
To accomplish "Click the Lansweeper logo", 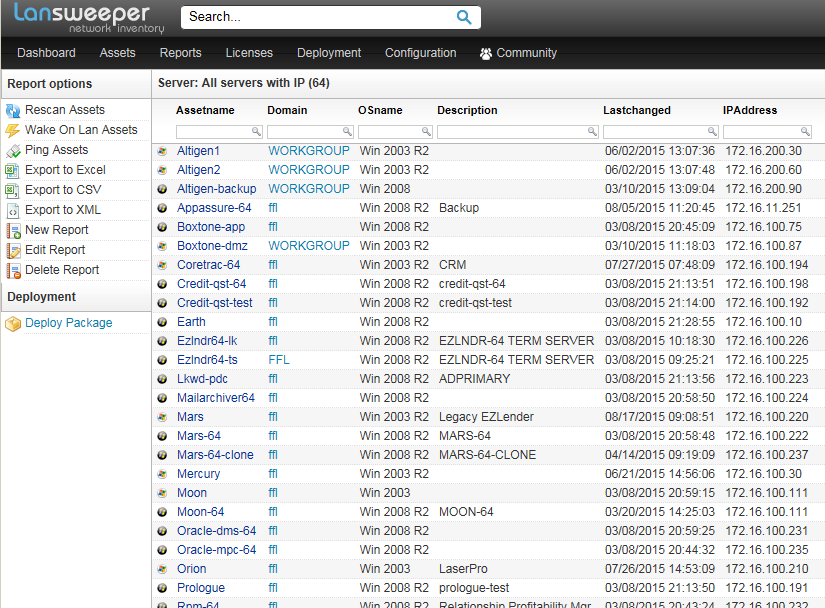I will coord(89,18).
